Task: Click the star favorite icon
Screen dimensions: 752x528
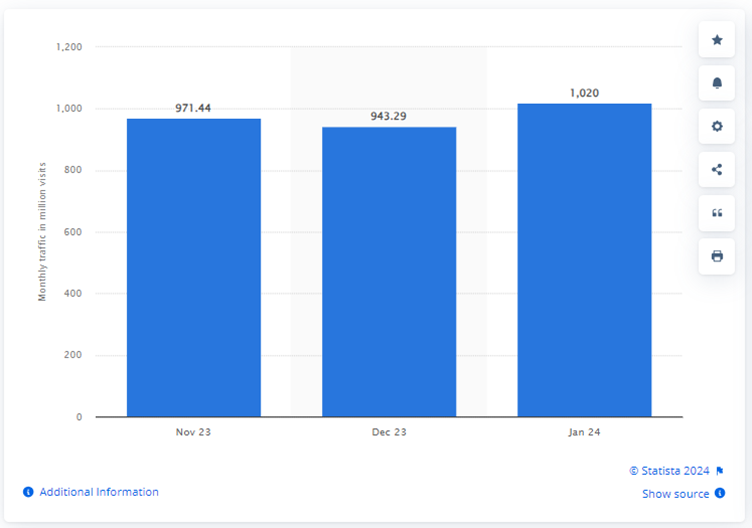Action: [x=717, y=40]
